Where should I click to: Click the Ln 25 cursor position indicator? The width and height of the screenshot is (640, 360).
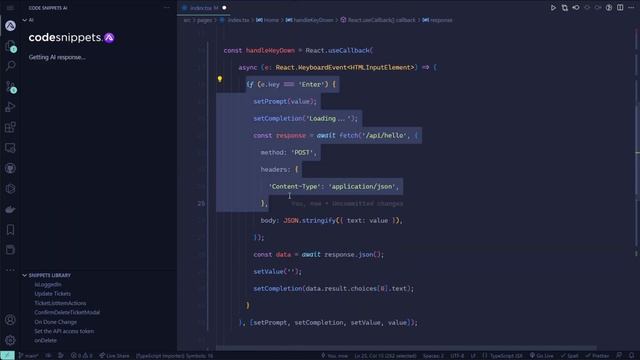click(x=385, y=356)
